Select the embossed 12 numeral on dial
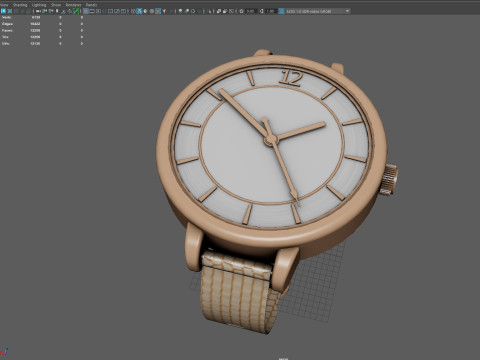480x360 pixels. click(291, 78)
